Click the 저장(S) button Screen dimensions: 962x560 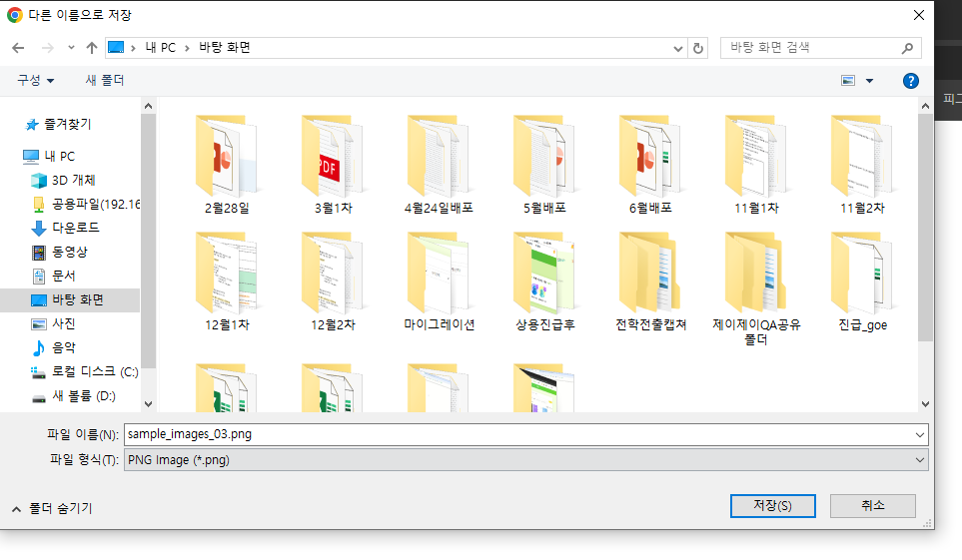tap(772, 505)
